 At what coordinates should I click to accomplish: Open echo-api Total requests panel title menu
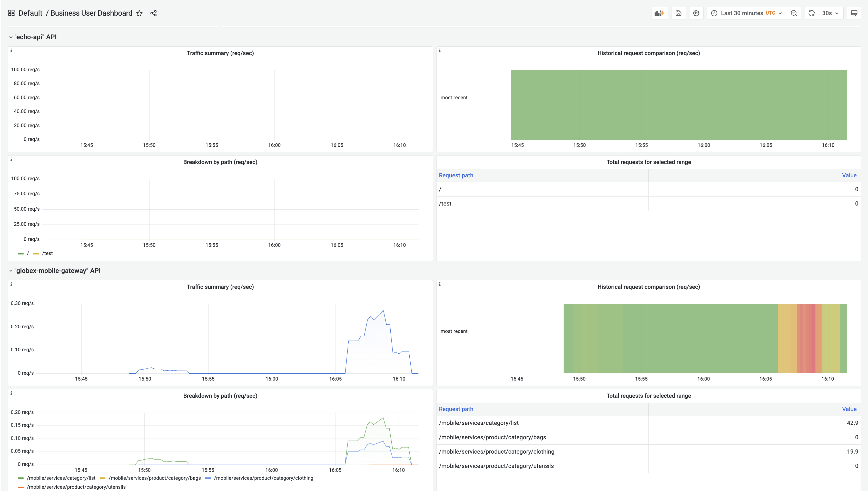point(648,162)
